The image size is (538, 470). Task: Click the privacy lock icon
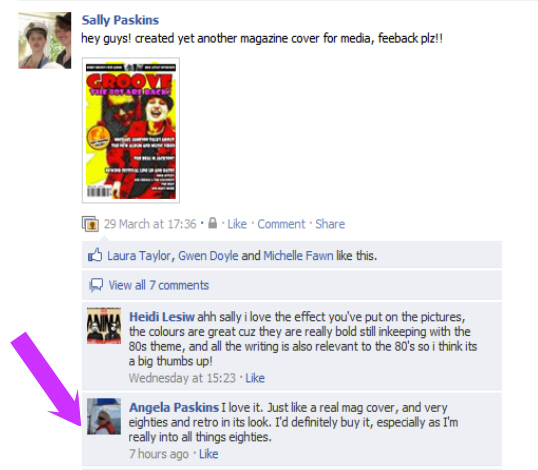(x=213, y=223)
